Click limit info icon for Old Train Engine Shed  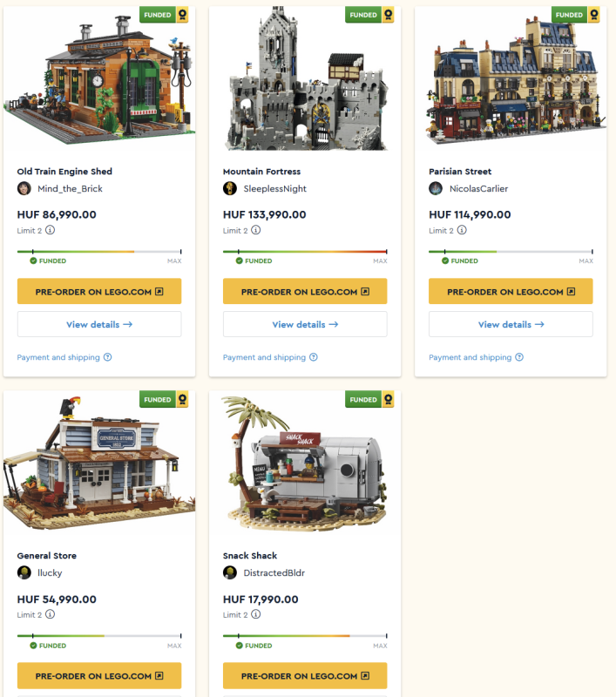coord(51,230)
